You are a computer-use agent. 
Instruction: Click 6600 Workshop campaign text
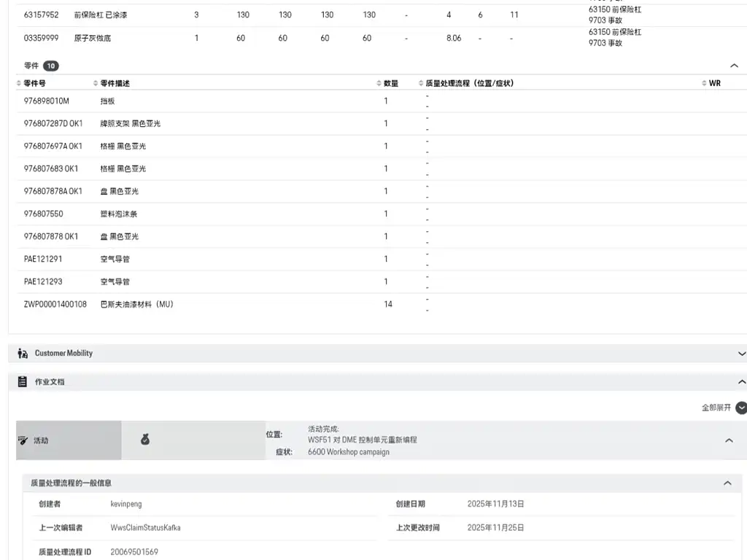348,452
